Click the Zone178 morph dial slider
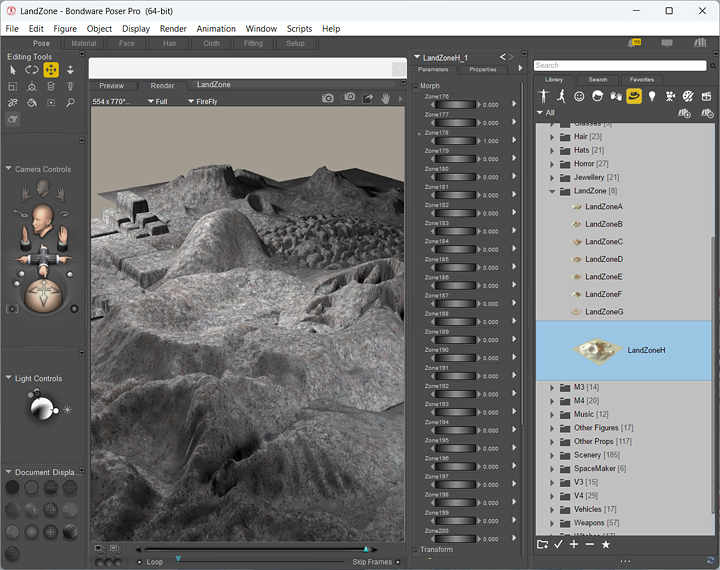Image resolution: width=720 pixels, height=570 pixels. [454, 140]
